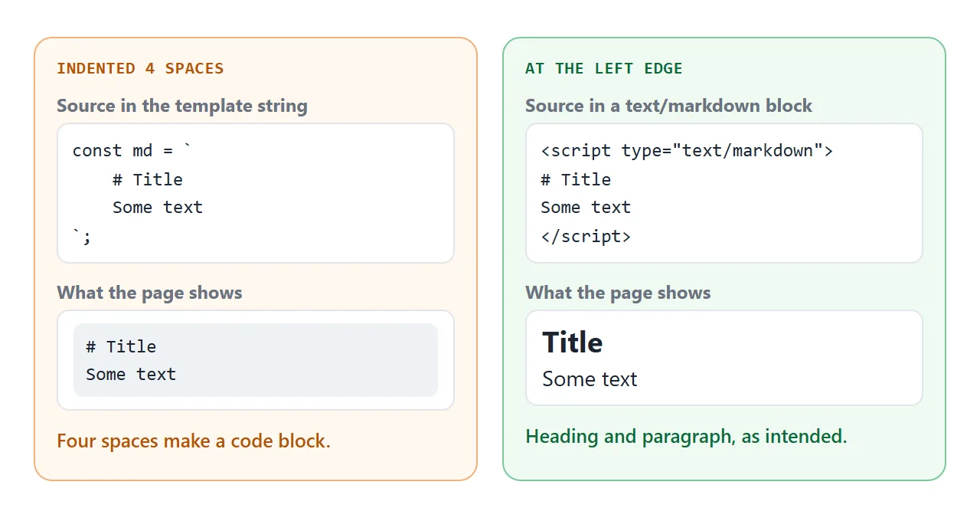Click the closing '`;' code line
Image resolution: width=980 pixels, height=521 pixels.
[x=82, y=237]
